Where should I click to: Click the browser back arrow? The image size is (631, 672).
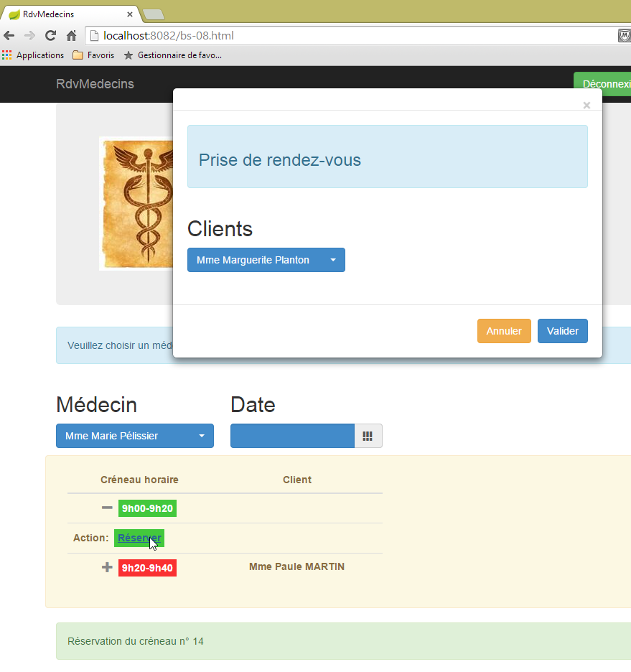(9, 36)
